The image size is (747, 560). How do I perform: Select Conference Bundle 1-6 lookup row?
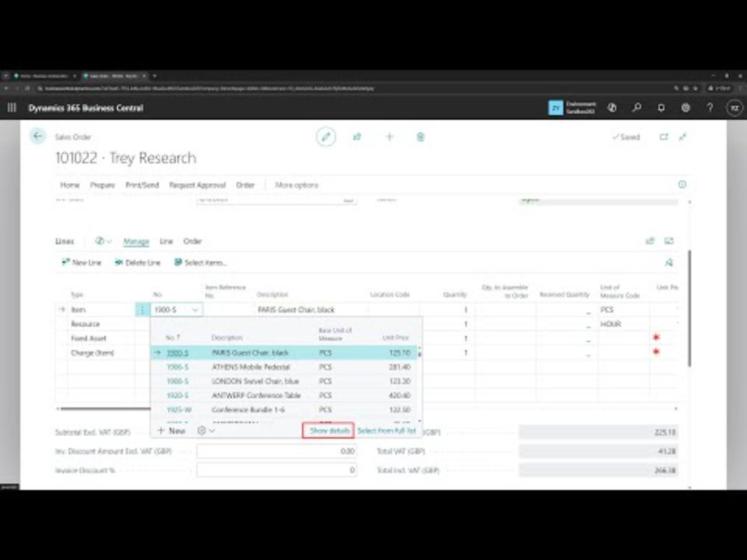[284, 409]
